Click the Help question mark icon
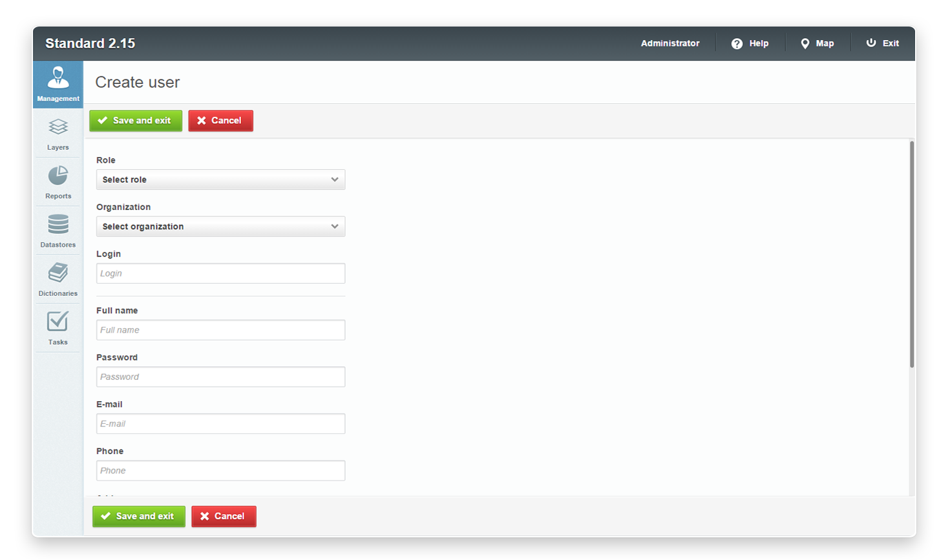This screenshot has height=560, width=950. pyautogui.click(x=737, y=43)
